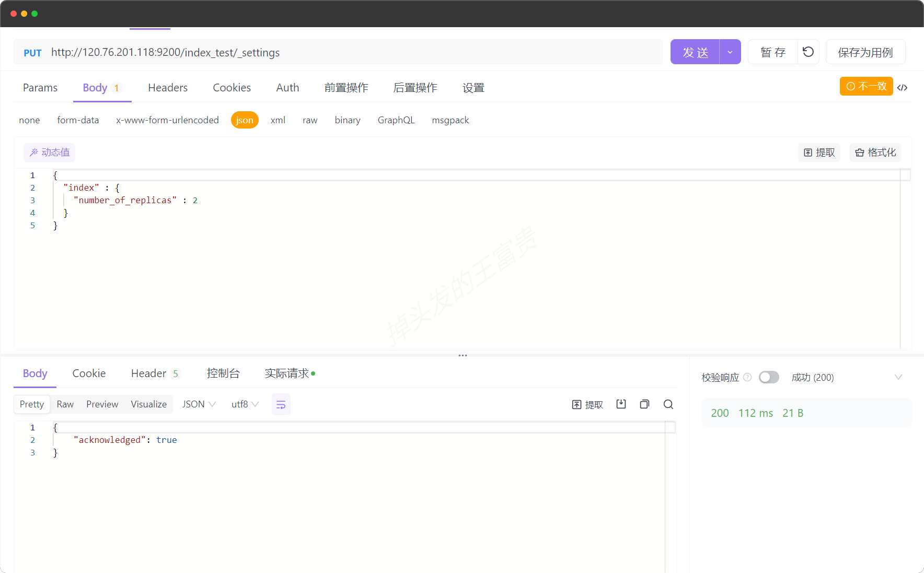Select the xml body type

click(278, 120)
